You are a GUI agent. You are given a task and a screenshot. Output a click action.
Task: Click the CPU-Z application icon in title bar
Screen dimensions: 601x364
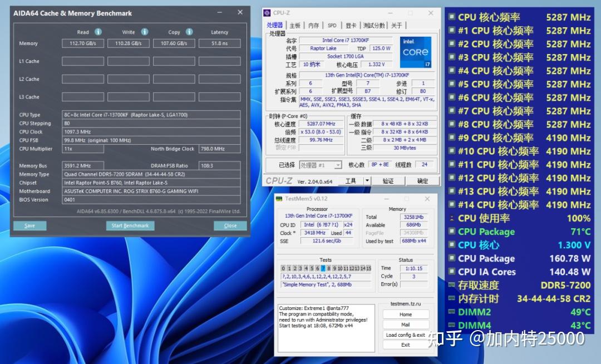[267, 12]
